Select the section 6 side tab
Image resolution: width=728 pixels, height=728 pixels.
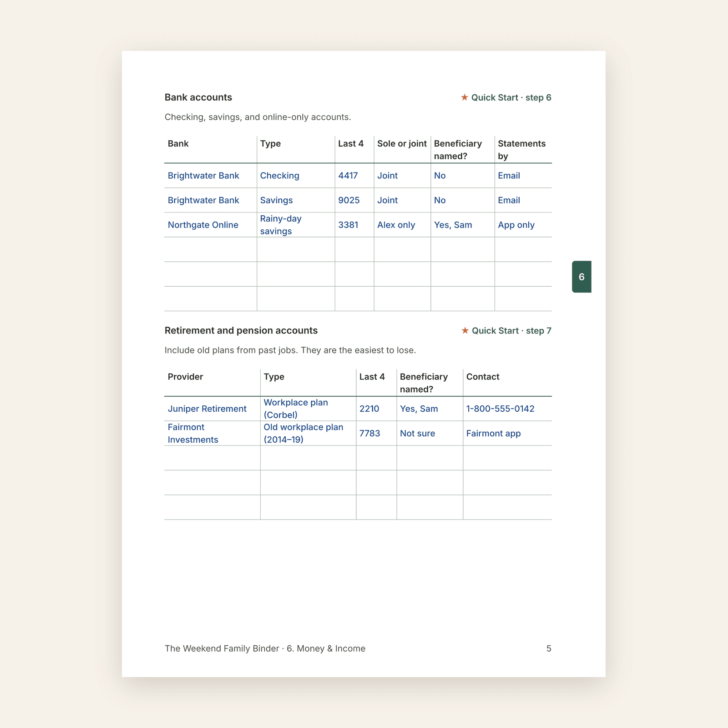coord(581,277)
